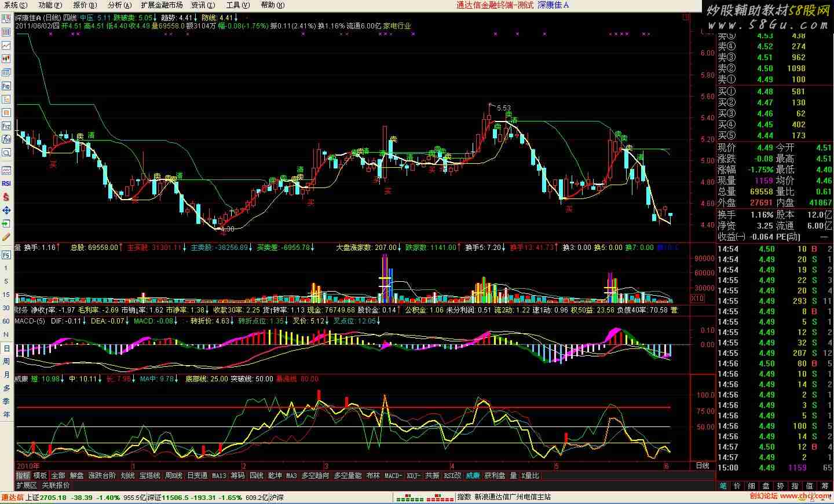This screenshot has height=504, width=834.
Task: Click the F12 trade sidebar icon
Action: coord(6,126)
